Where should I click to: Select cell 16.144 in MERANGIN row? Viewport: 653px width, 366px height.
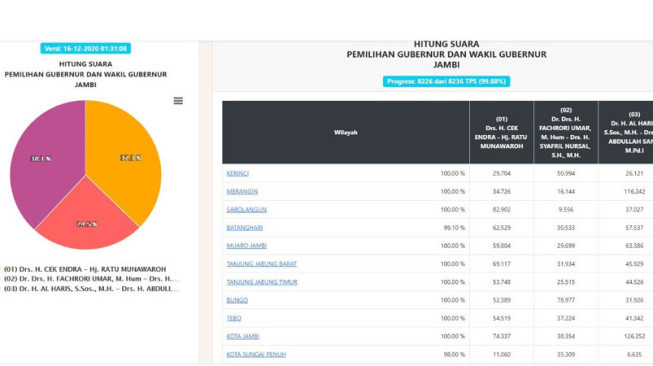(566, 192)
